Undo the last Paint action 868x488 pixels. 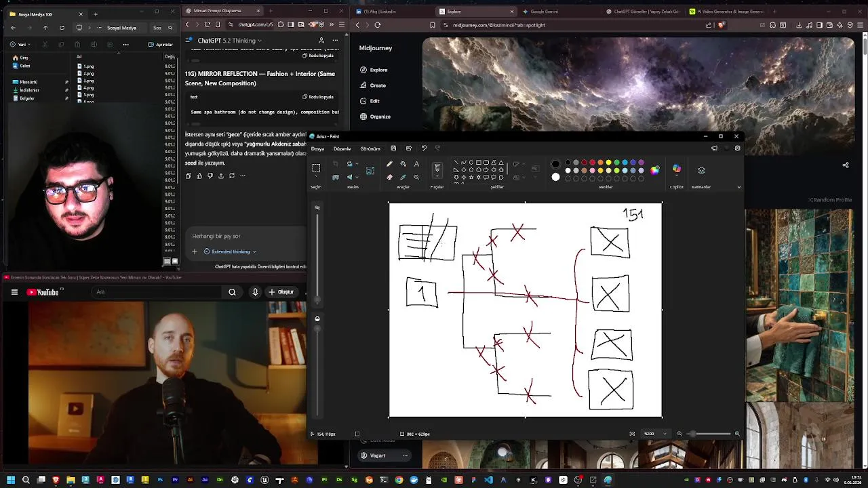pyautogui.click(x=424, y=148)
